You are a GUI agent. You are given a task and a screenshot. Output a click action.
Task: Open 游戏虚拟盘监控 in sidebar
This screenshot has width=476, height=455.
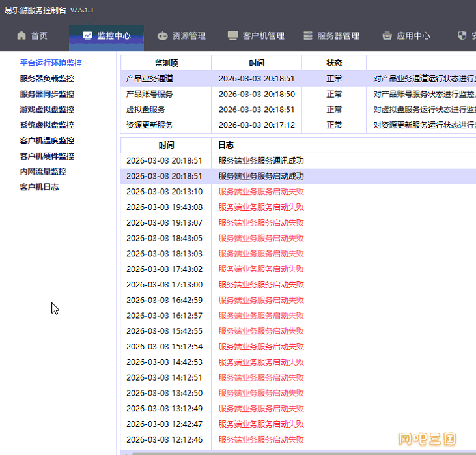point(47,110)
